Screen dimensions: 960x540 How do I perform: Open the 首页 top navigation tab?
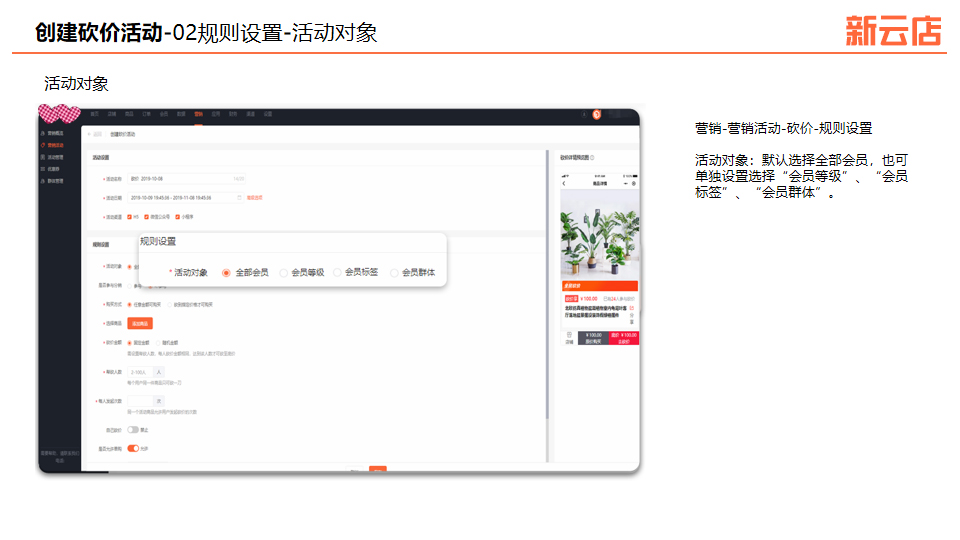(x=94, y=114)
